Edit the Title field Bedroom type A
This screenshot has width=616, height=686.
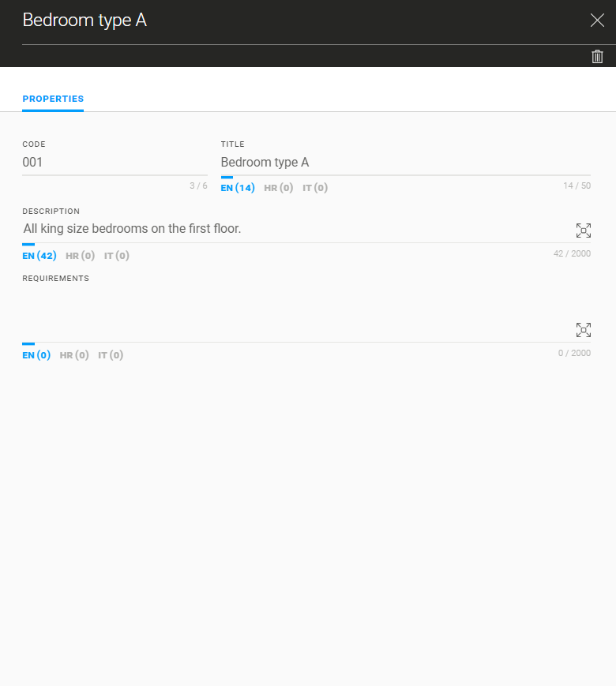405,163
